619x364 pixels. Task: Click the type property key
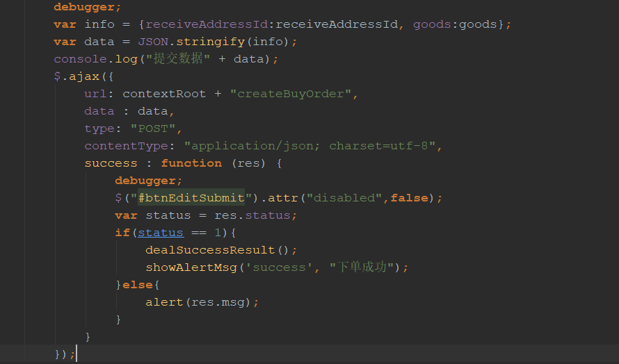coord(99,129)
